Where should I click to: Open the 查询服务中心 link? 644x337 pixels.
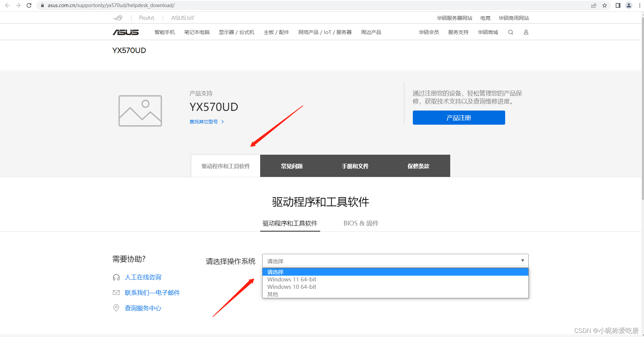(143, 308)
